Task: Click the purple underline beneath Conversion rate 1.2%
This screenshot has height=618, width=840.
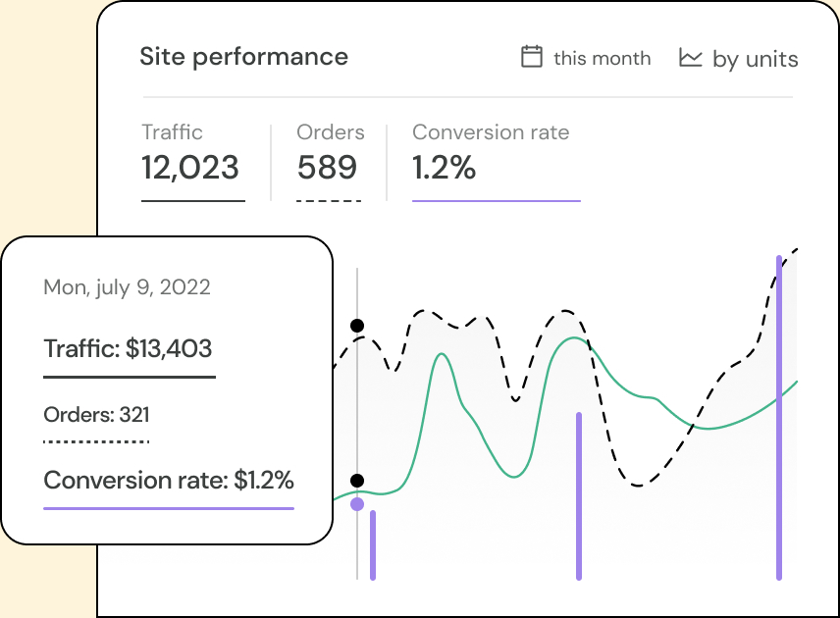Action: pyautogui.click(x=496, y=201)
